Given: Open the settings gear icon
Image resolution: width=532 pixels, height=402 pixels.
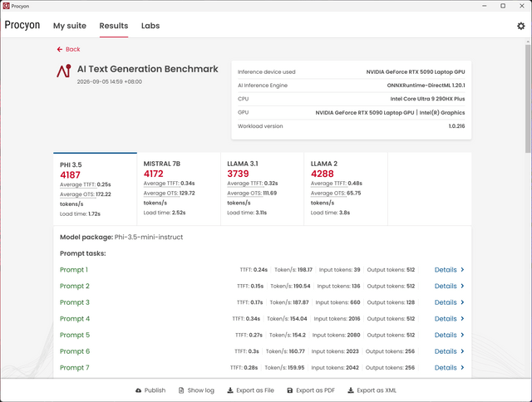Looking at the screenshot, I should click(x=521, y=26).
